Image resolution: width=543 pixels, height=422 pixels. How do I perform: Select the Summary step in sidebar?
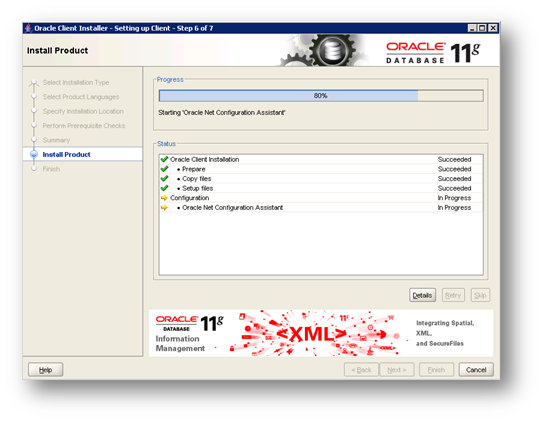(56, 140)
